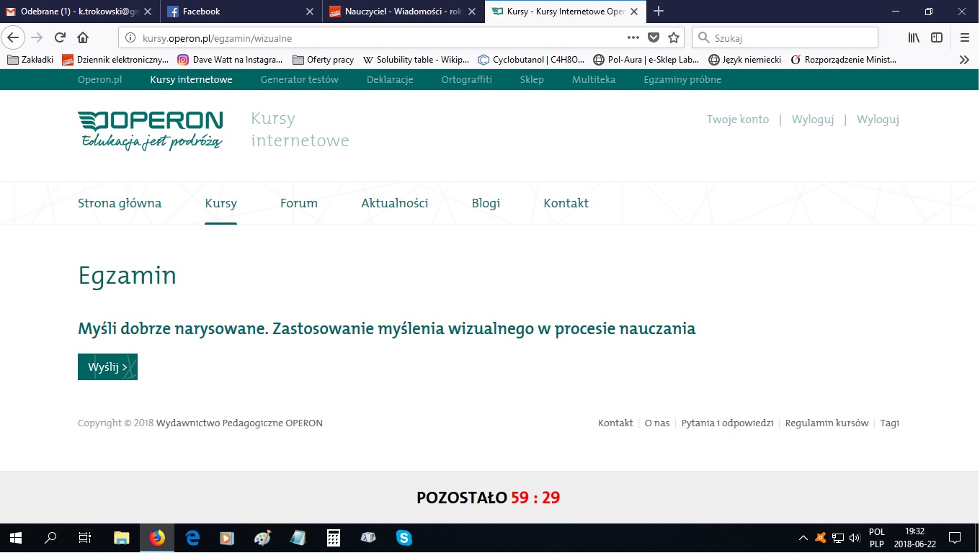Open the Aktualności navigation item

coord(395,203)
